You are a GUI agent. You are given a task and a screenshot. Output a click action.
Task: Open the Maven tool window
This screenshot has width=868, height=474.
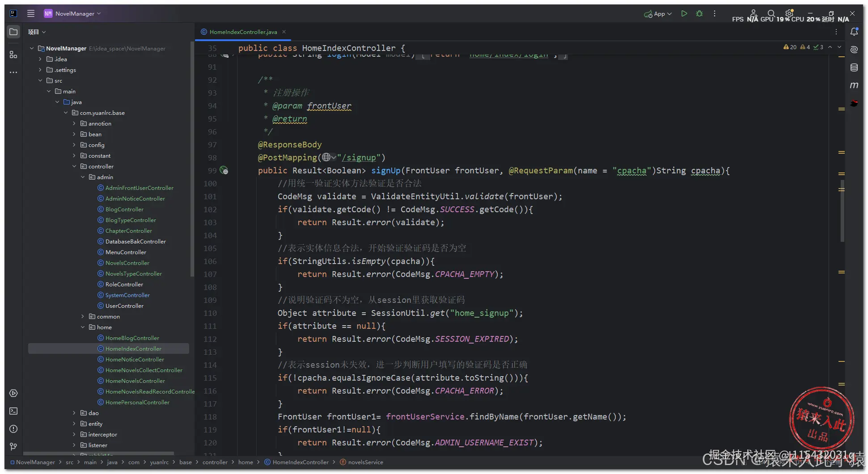point(854,85)
